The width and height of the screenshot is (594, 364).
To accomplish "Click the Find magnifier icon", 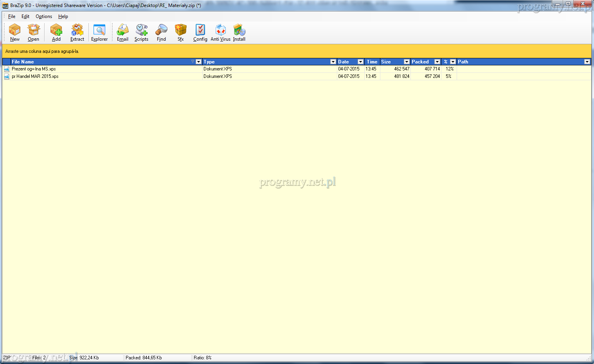I will (x=161, y=32).
